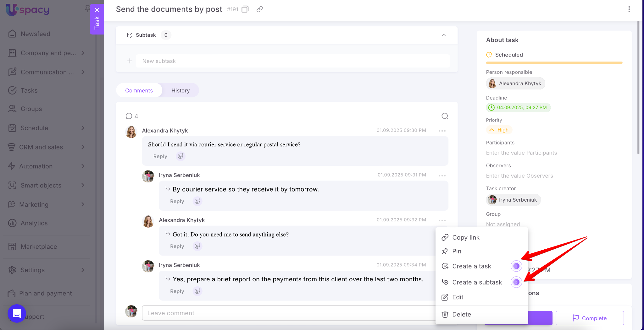This screenshot has width=644, height=330.
Task: Click AI icon beside Create a subtask
Action: point(516,282)
